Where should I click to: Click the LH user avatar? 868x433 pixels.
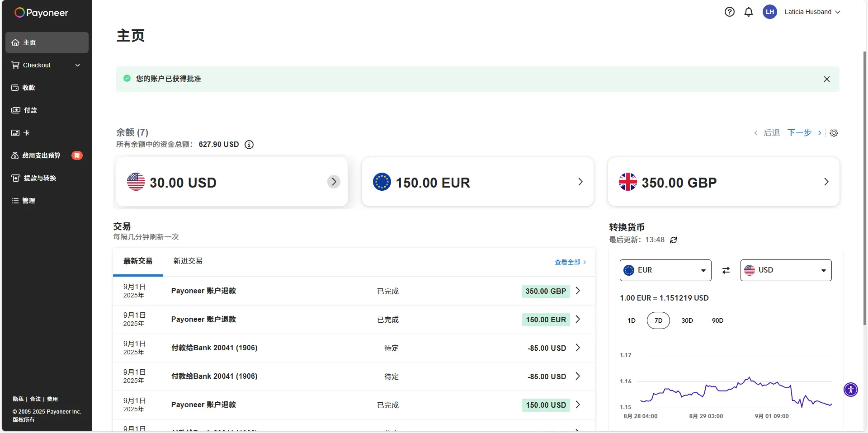(769, 12)
